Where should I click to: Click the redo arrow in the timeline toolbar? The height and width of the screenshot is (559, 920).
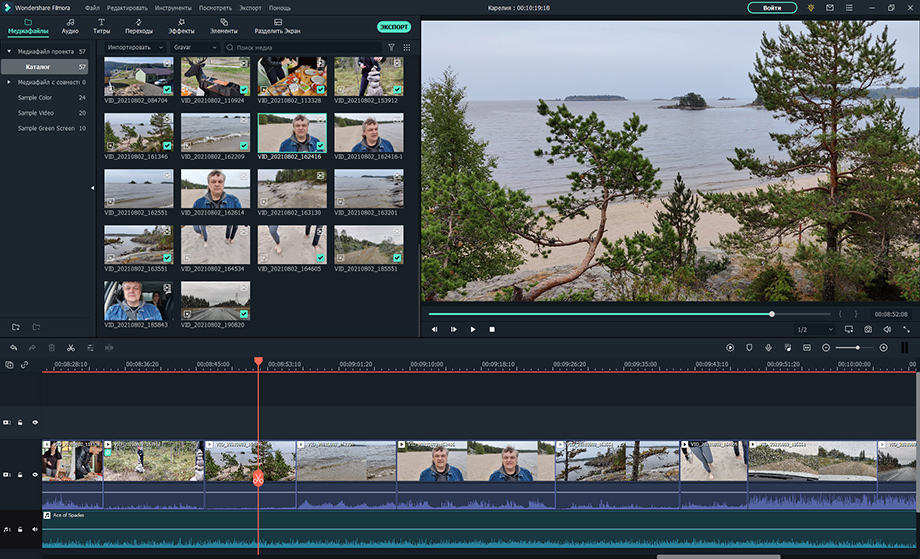coord(32,348)
